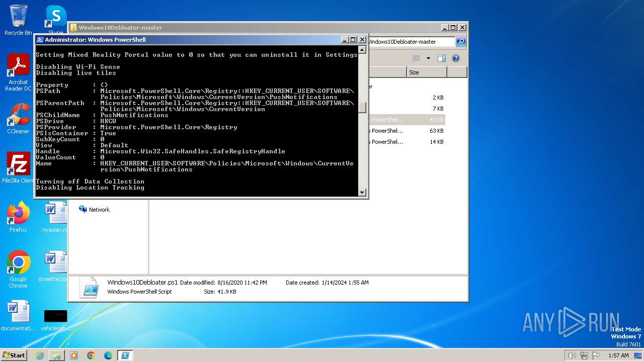
Task: Change the view in Explorer
Action: 416,58
